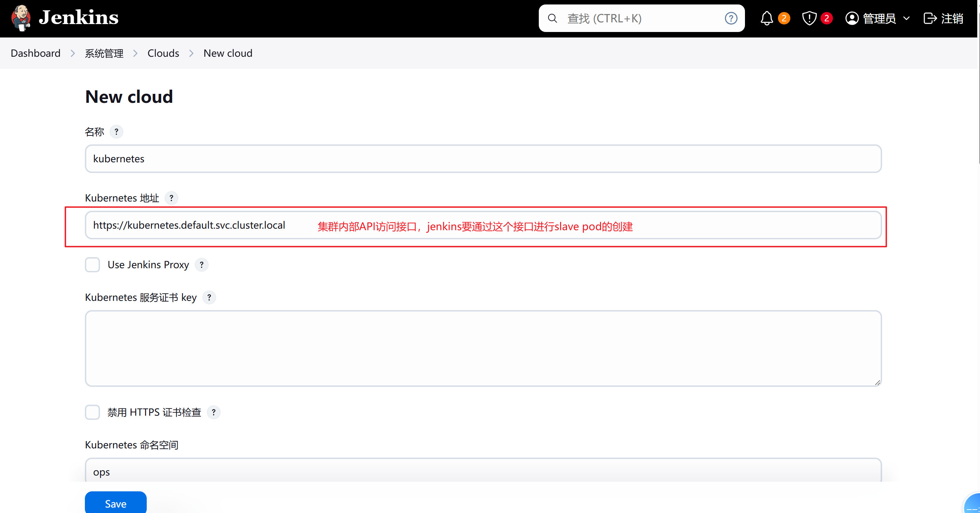Viewport: 980px width, 513px height.
Task: Edit the Kubernetes 地址 URL field
Action: [x=483, y=225]
